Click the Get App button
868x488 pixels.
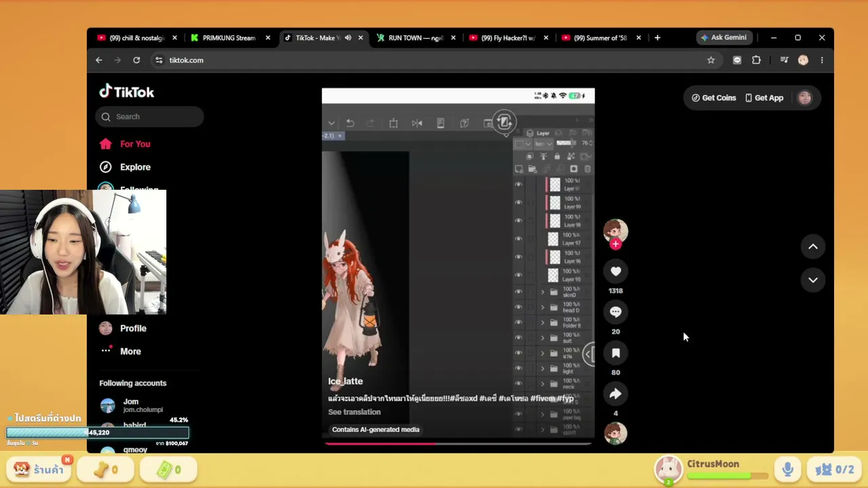click(x=764, y=98)
